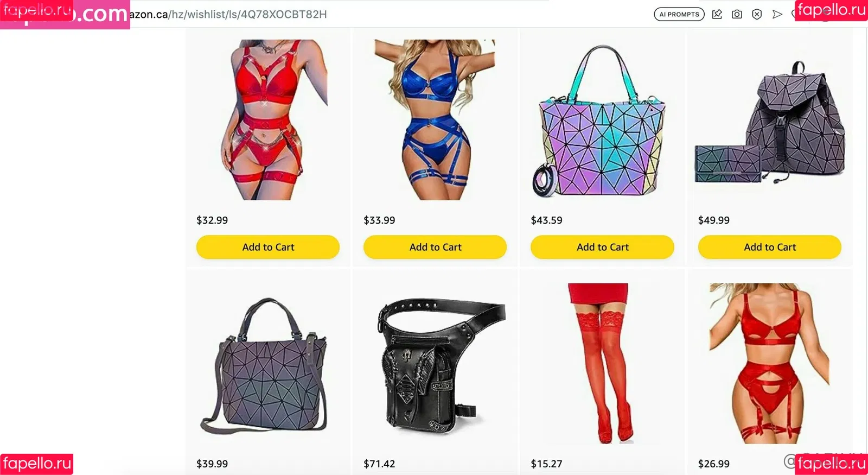Image resolution: width=868 pixels, height=475 pixels.
Task: Click the send arrow icon in address bar
Action: 777,15
